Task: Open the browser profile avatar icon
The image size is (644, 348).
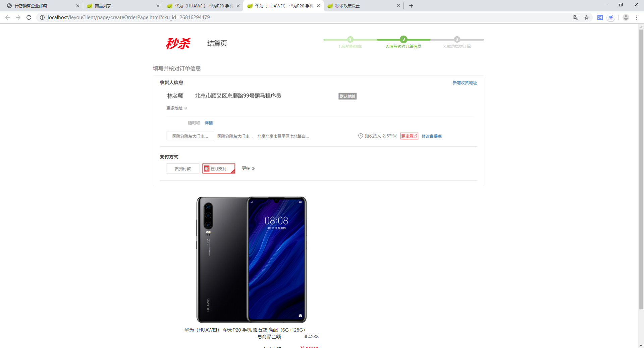Action: pos(626,17)
